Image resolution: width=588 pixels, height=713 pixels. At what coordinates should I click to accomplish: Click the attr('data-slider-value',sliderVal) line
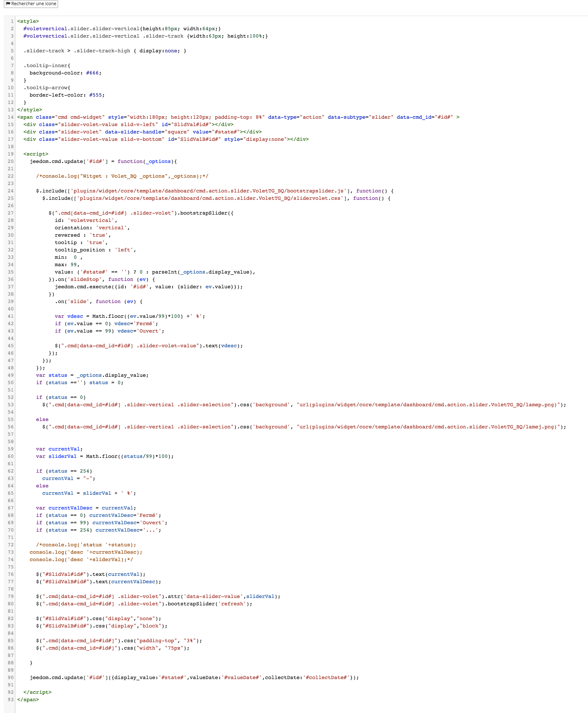tap(158, 597)
